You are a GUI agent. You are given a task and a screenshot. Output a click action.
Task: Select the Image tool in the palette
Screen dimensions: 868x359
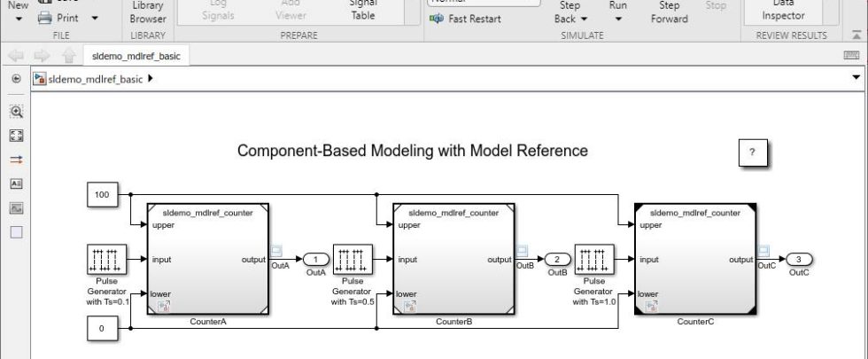(17, 207)
